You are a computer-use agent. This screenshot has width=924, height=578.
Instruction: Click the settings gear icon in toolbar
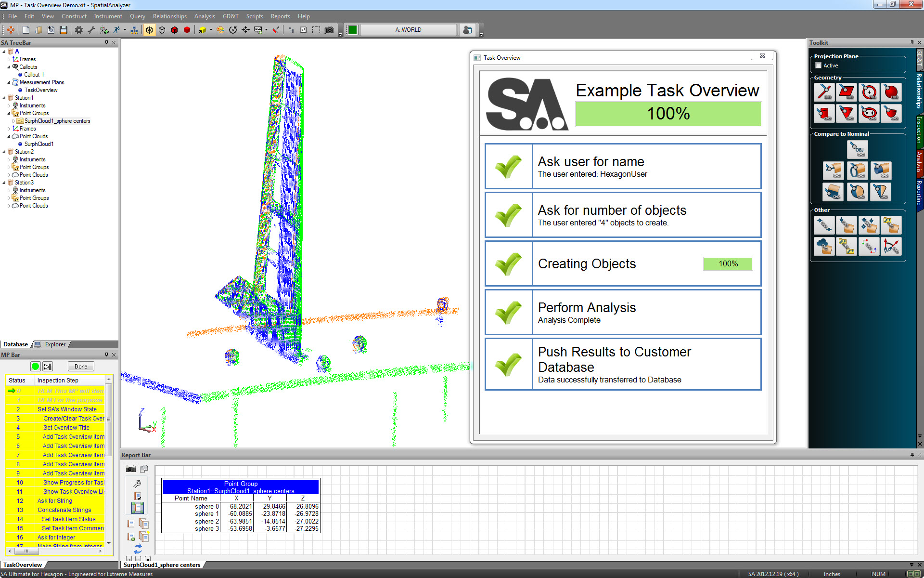(78, 30)
